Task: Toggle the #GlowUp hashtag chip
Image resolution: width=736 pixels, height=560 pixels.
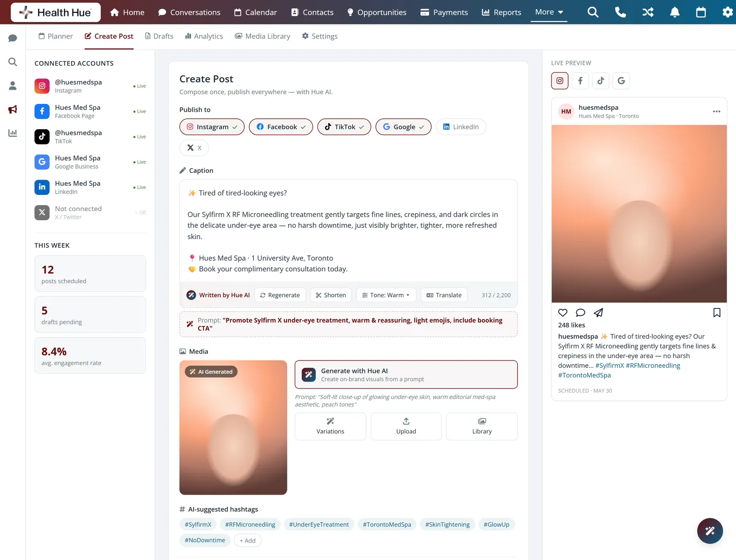Action: (x=496, y=525)
